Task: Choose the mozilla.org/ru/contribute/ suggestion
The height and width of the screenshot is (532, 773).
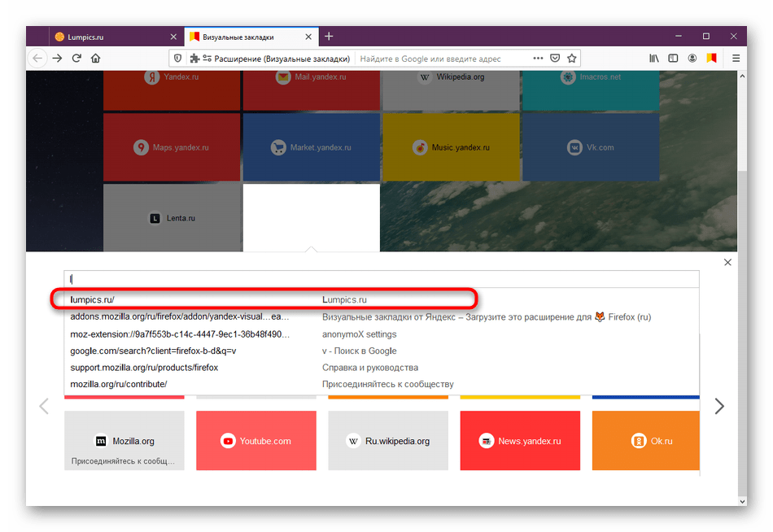Action: (382, 384)
